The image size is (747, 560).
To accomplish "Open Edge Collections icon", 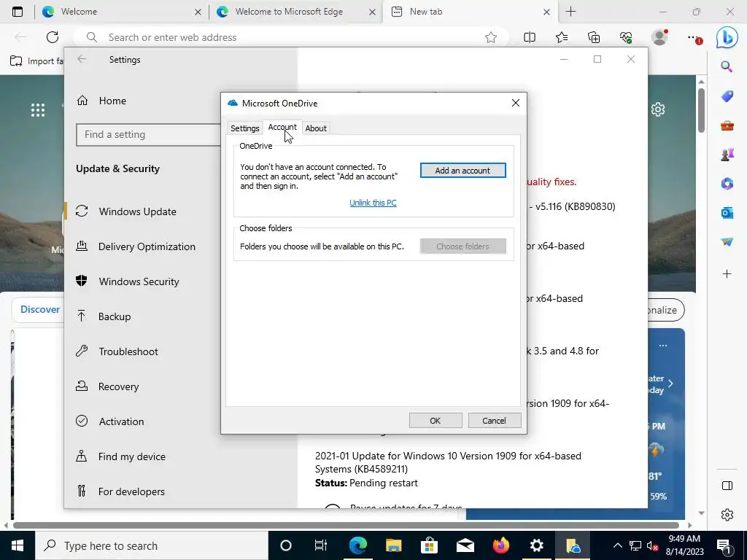I will (x=594, y=37).
